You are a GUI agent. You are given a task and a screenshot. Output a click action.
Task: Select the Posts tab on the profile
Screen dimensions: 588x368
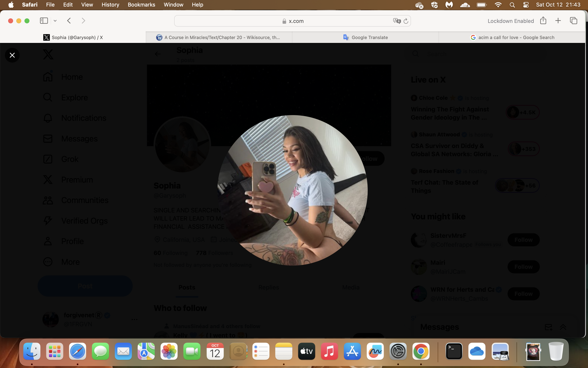[187, 287]
